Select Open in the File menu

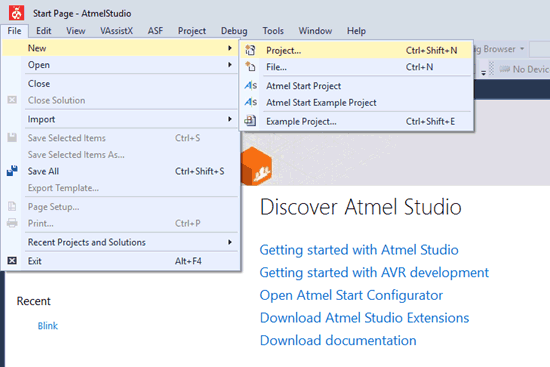pos(120,65)
